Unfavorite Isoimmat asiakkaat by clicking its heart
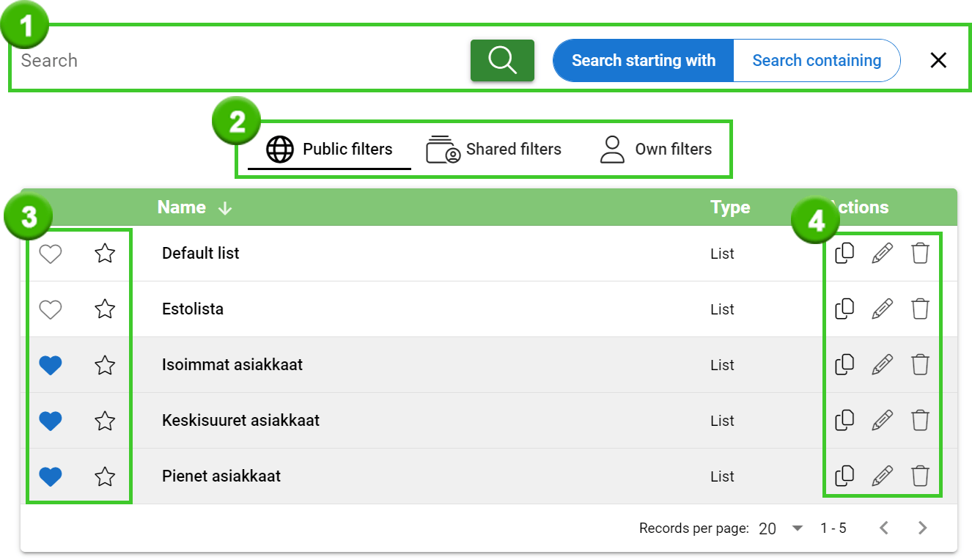This screenshot has width=972, height=560. point(50,364)
